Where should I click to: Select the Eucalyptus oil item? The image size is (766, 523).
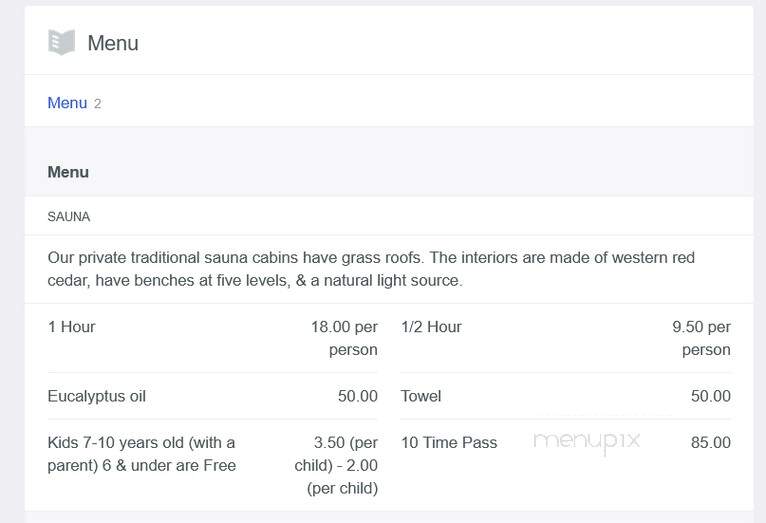point(97,396)
